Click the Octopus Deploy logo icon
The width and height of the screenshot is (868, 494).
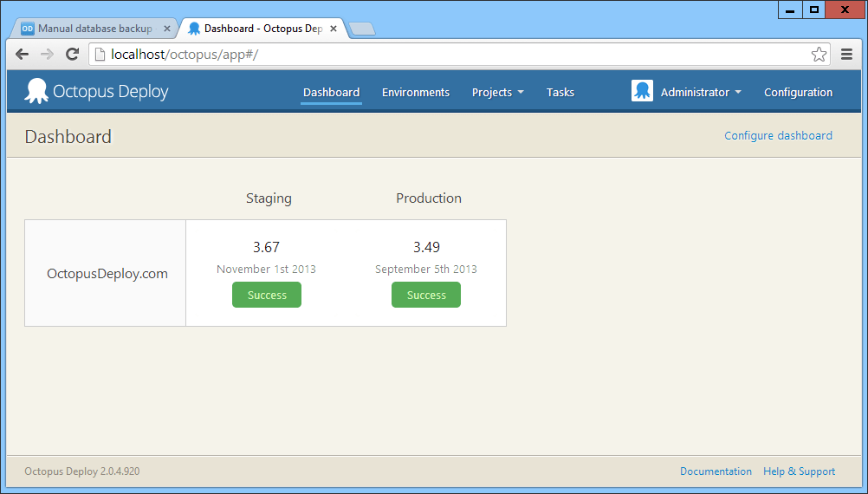pyautogui.click(x=36, y=92)
